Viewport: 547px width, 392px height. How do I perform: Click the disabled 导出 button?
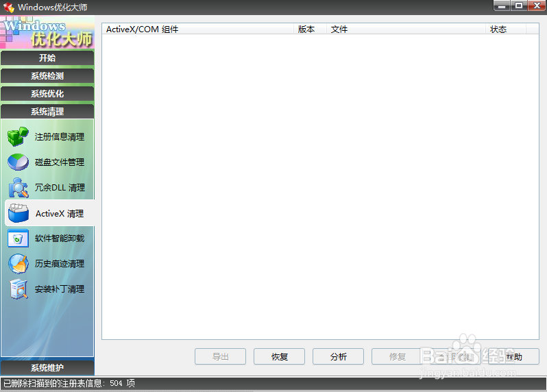pos(220,356)
